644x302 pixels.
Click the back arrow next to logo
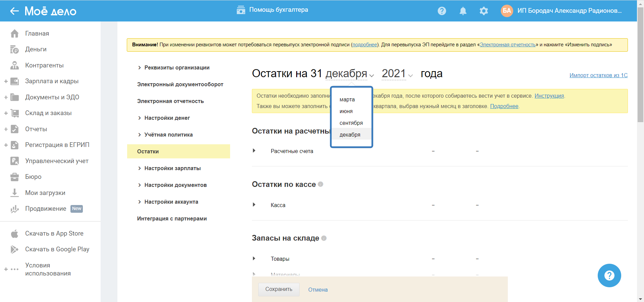coord(14,11)
